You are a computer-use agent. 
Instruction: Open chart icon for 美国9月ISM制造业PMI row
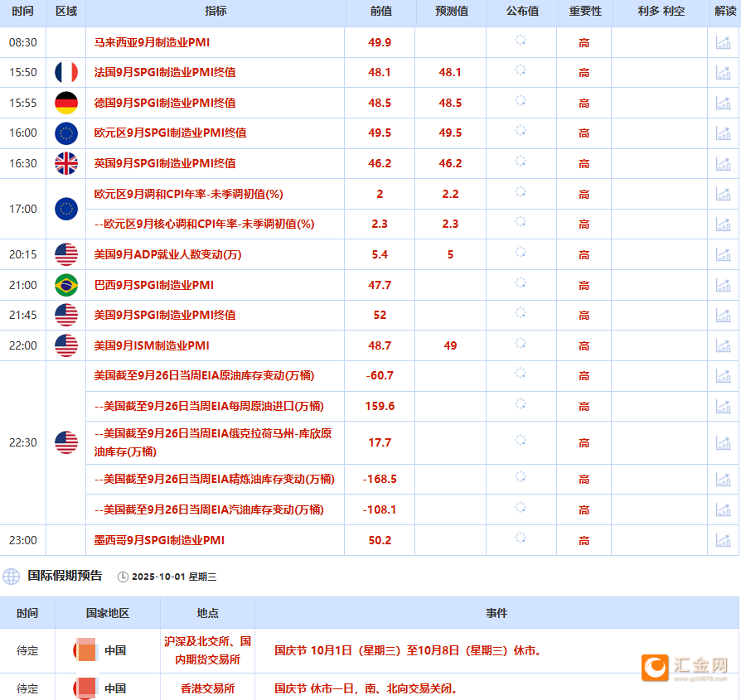coord(723,345)
